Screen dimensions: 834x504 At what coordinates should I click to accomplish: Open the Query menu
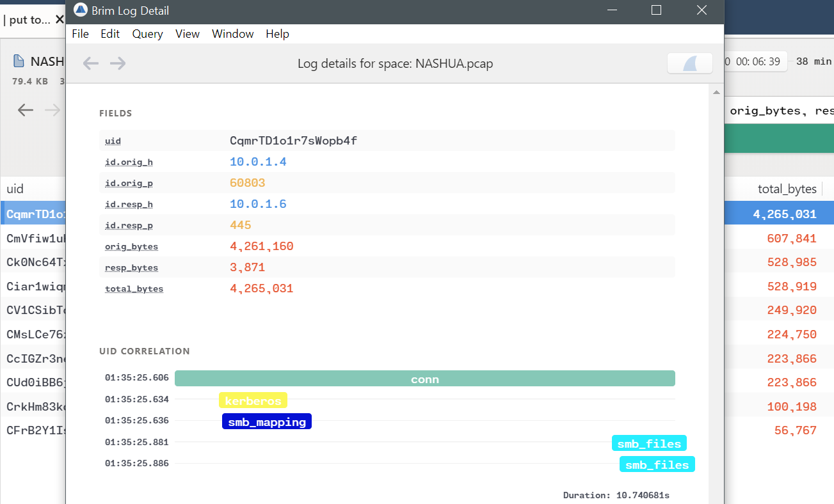point(147,33)
